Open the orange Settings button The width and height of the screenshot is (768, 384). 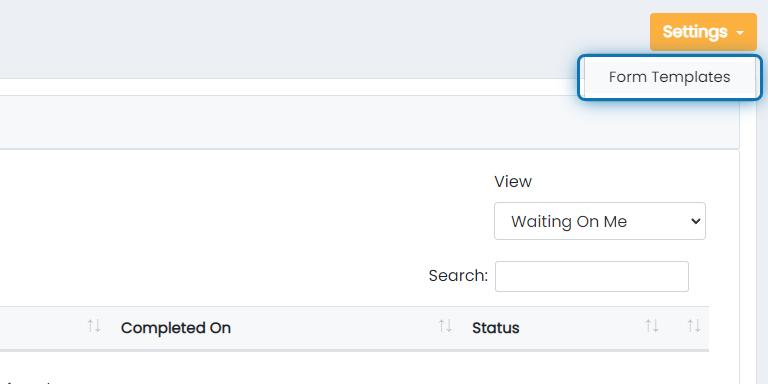703,32
